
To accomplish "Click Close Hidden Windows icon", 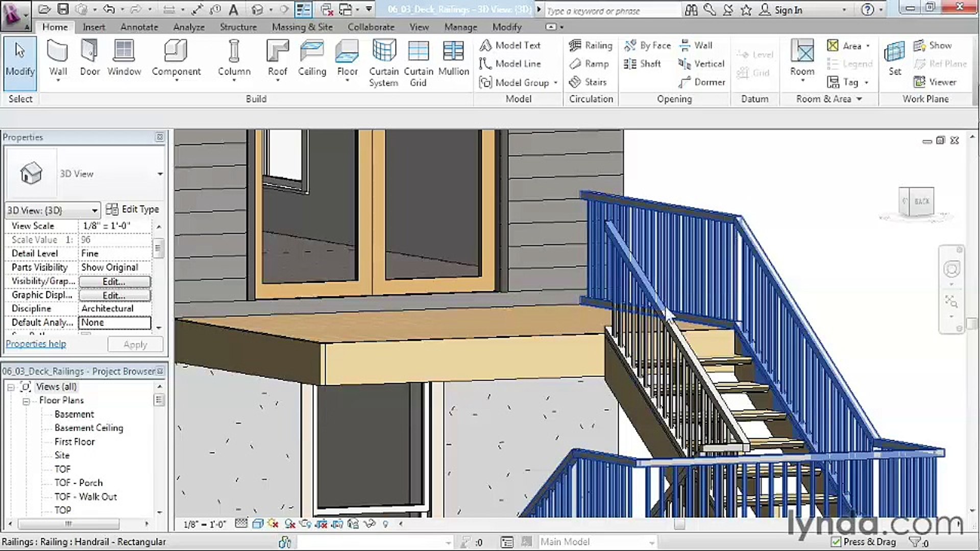I will [x=327, y=9].
